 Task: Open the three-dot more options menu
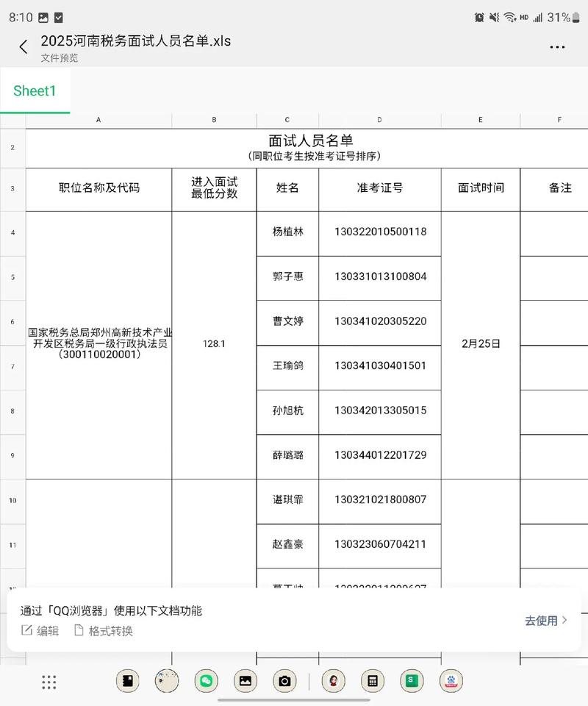tap(557, 46)
